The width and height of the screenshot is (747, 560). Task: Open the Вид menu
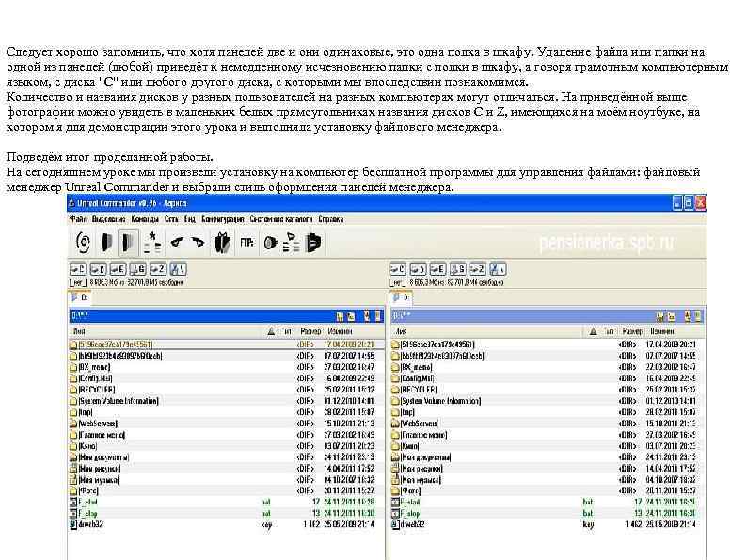190,219
